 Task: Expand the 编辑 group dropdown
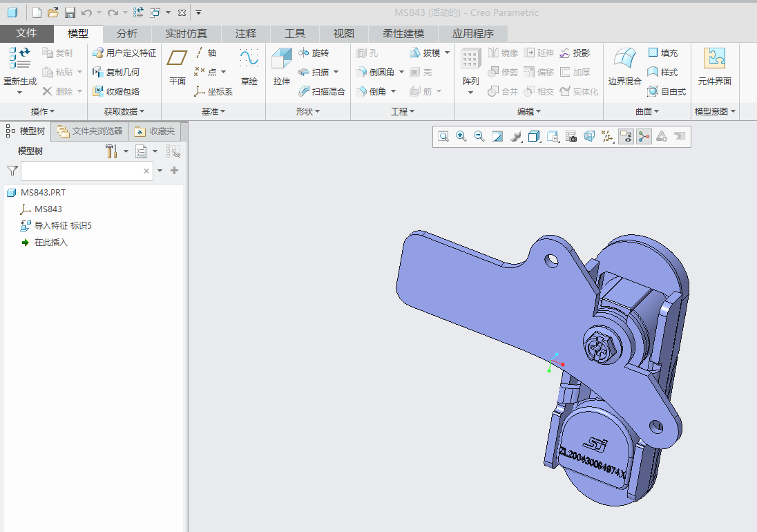click(529, 111)
